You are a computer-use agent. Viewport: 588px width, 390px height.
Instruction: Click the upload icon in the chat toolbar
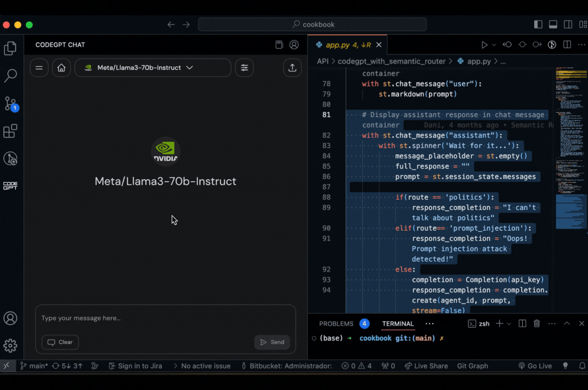[292, 67]
